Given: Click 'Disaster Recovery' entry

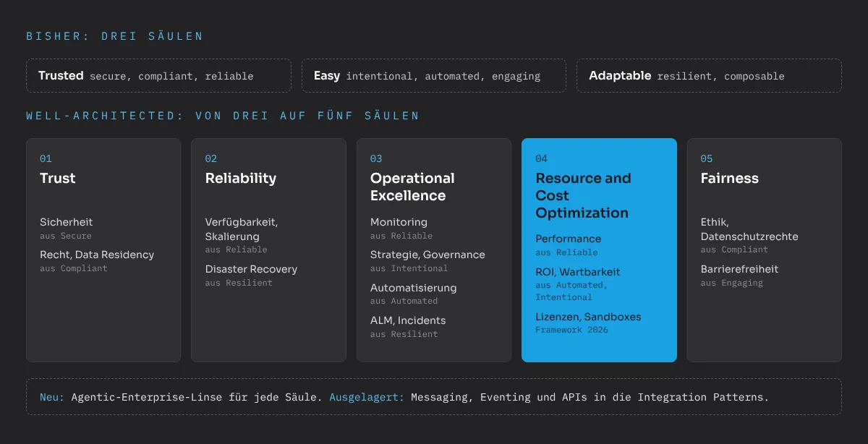Looking at the screenshot, I should (251, 269).
